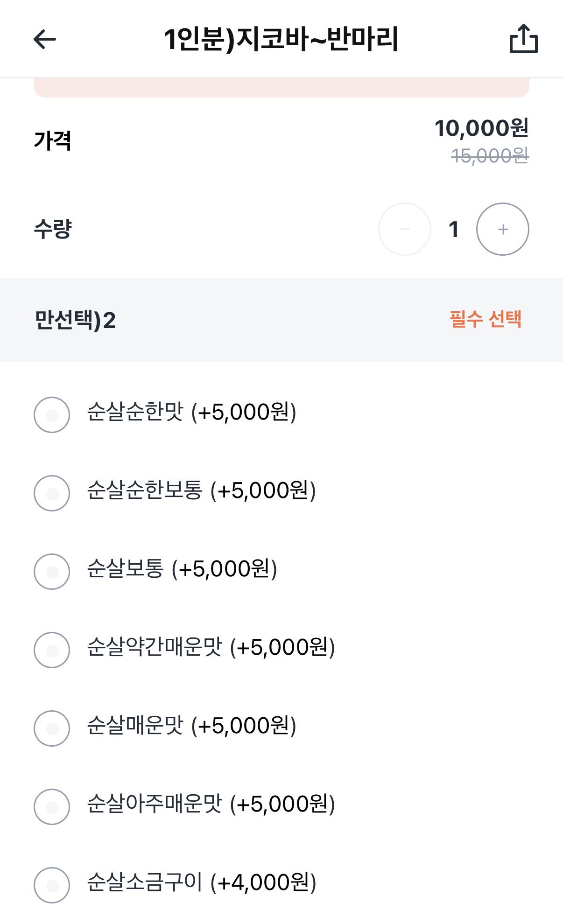The width and height of the screenshot is (563, 924).
Task: Tap the 만선택)2 section header
Action: 75,320
